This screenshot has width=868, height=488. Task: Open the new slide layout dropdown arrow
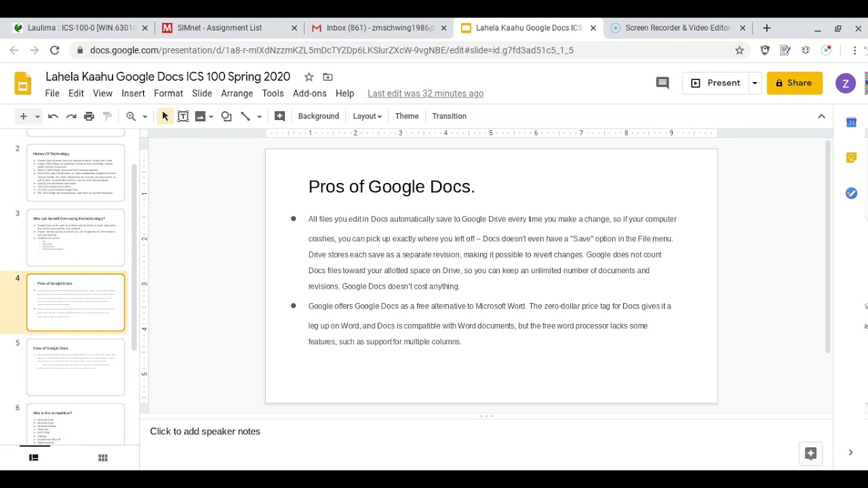(x=37, y=117)
